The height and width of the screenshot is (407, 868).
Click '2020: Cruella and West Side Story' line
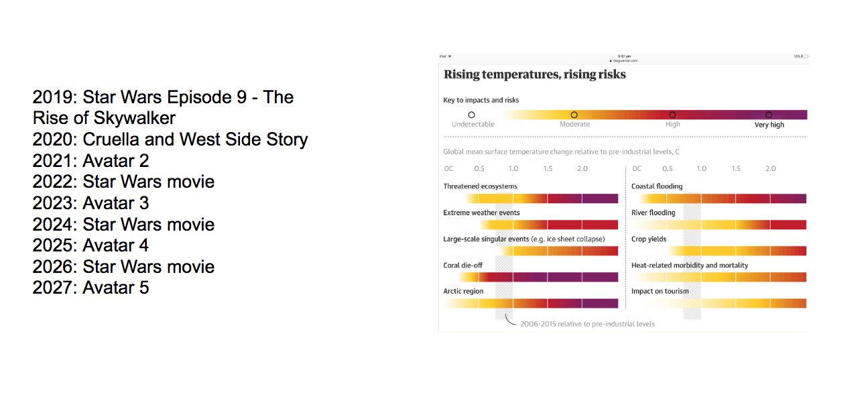(x=170, y=139)
